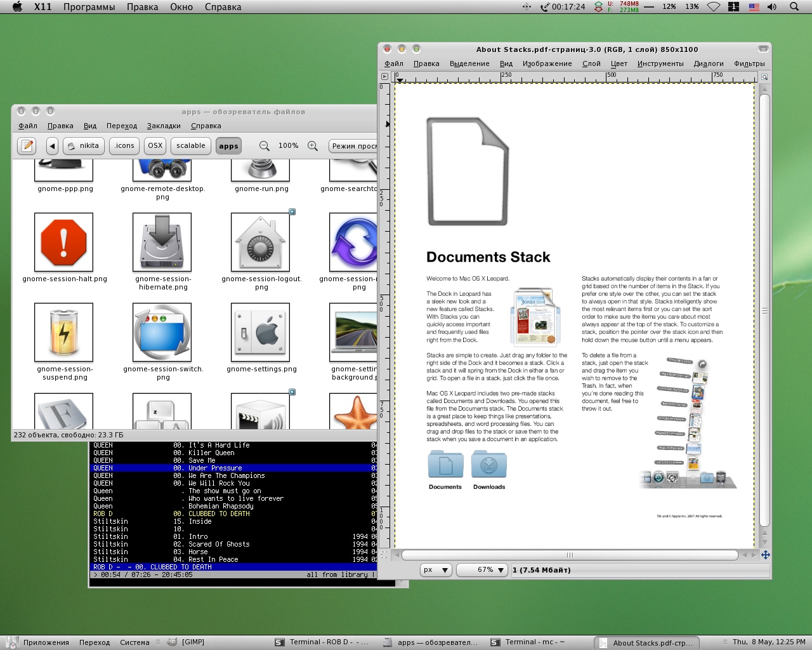The height and width of the screenshot is (650, 812).
Task: Open the Фильтры menu in GIMP
Action: (x=749, y=63)
